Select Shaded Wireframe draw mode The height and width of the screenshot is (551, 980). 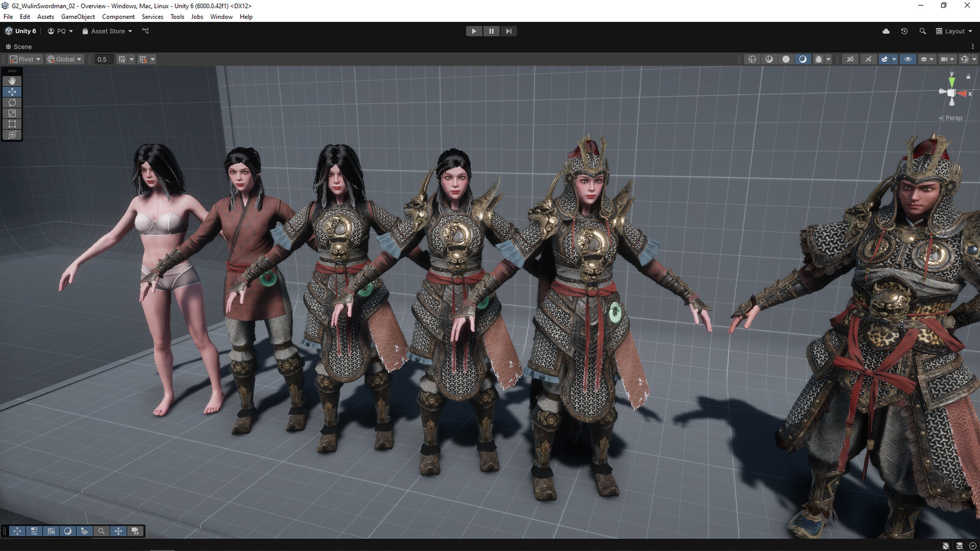(x=769, y=59)
